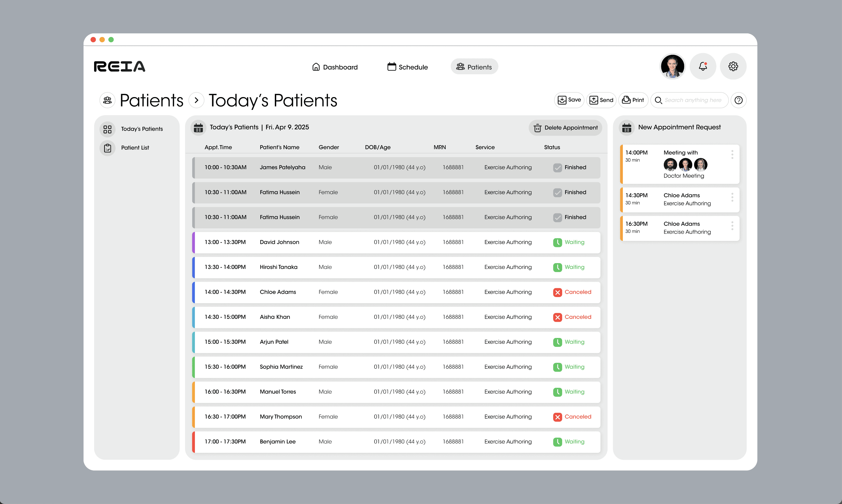Click Today's Patients sidebar grid icon
The height and width of the screenshot is (504, 842).
107,129
